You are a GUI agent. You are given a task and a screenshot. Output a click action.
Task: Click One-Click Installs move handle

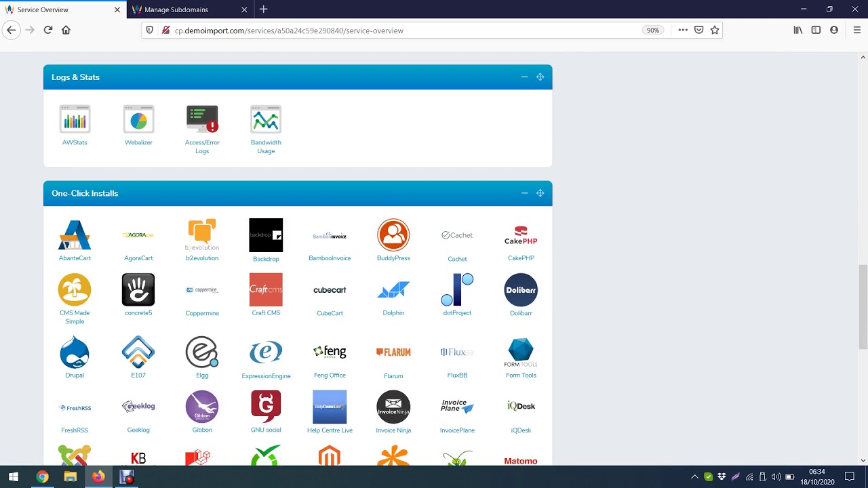[540, 193]
